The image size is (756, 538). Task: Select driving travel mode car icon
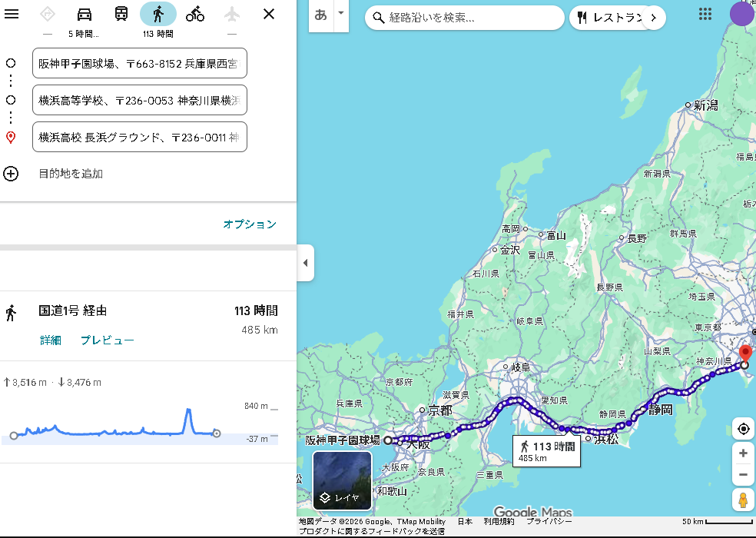85,14
